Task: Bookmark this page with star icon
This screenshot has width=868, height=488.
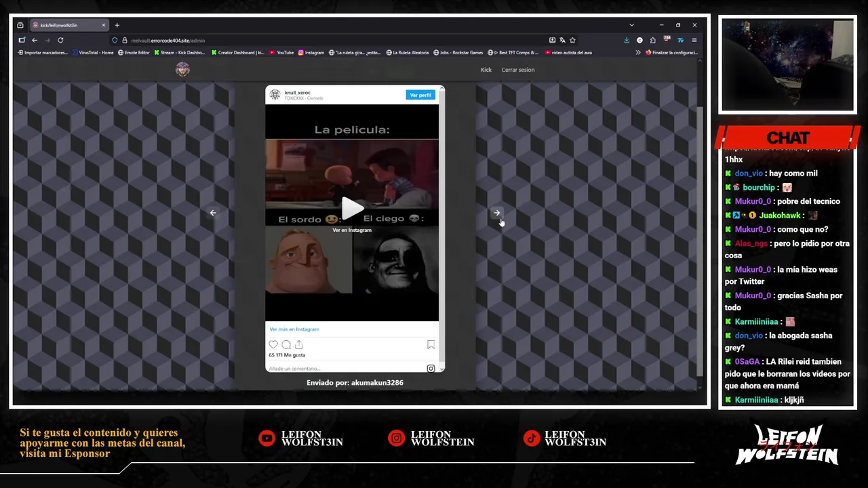Action: point(572,40)
